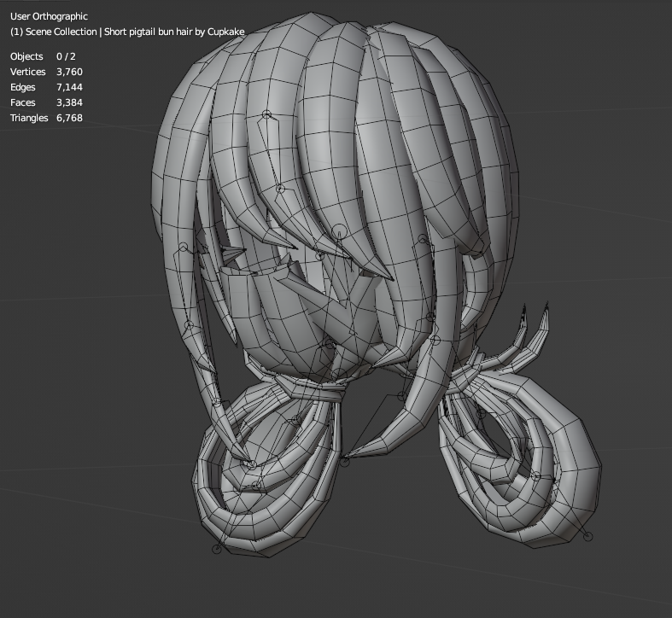The image size is (672, 618).
Task: Select the bone joint at the long center strand's tip
Action: coord(345,462)
